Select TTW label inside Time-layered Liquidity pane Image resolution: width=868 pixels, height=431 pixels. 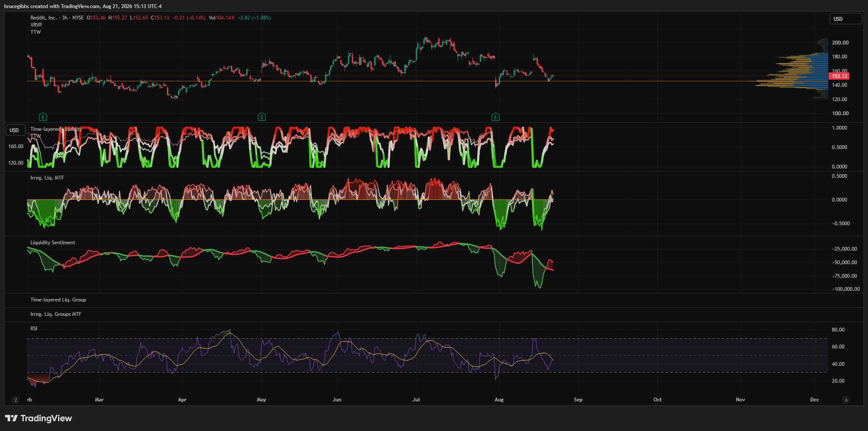(36, 136)
